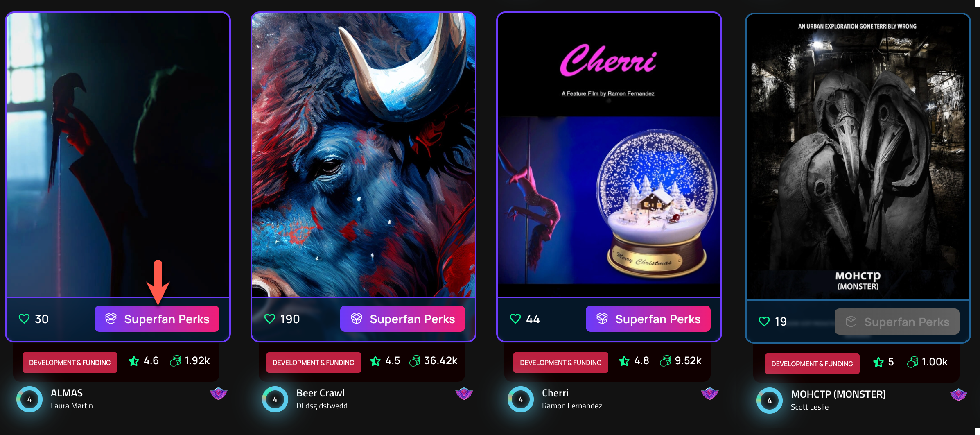
Task: Click the star rating icon showing 4.6
Action: [134, 361]
